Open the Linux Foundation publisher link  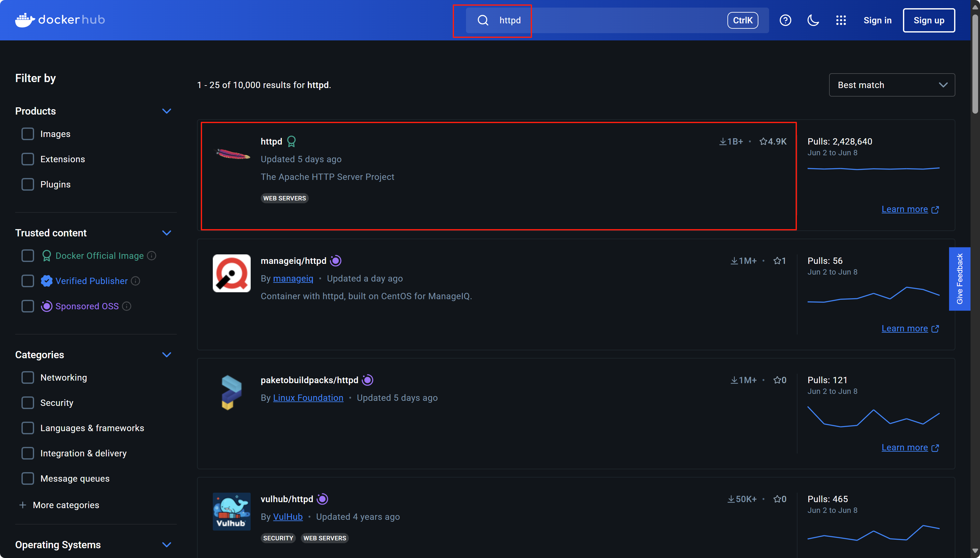(308, 398)
